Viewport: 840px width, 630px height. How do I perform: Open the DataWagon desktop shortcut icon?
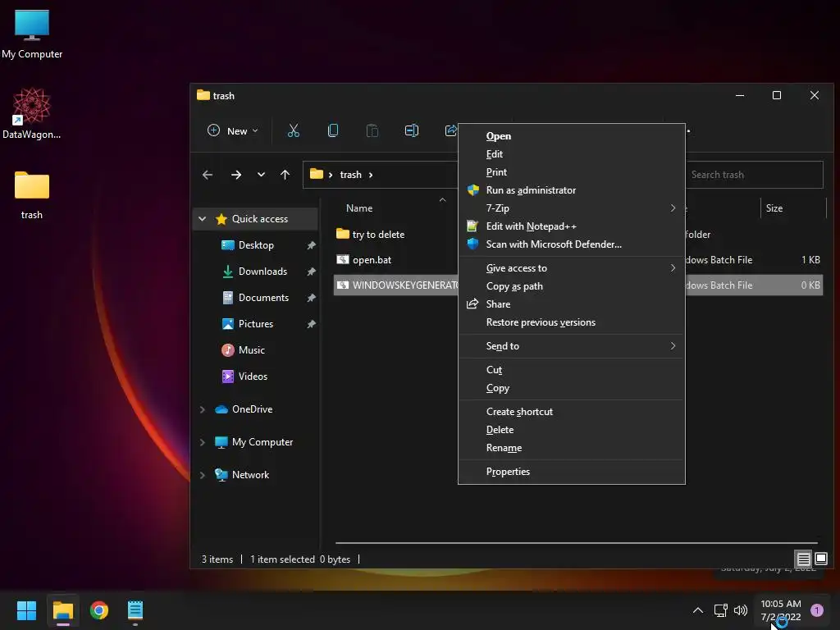click(x=32, y=113)
